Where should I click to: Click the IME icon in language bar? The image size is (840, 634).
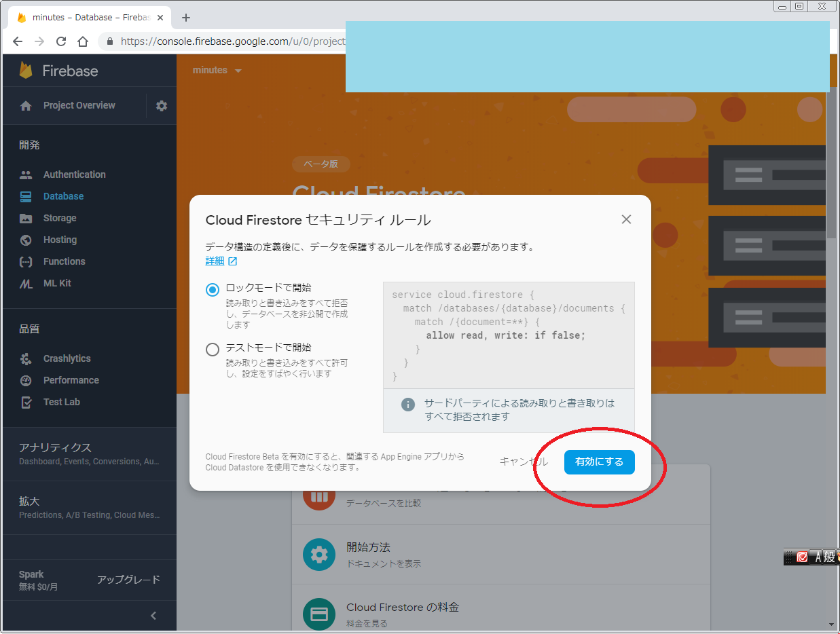[802, 557]
